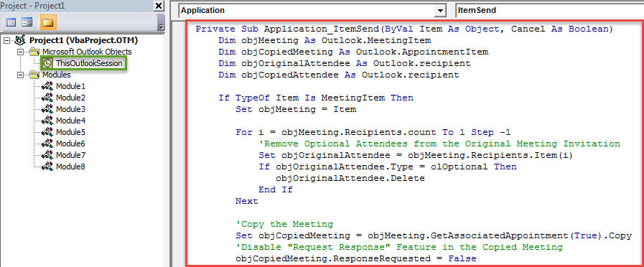The height and width of the screenshot is (267, 644).
Task: Select the Microsoft Outlook Objects folder
Action: [x=87, y=52]
